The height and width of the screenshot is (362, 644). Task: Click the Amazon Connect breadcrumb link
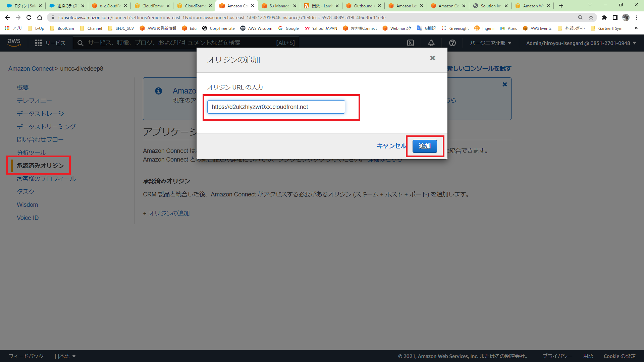(31, 69)
